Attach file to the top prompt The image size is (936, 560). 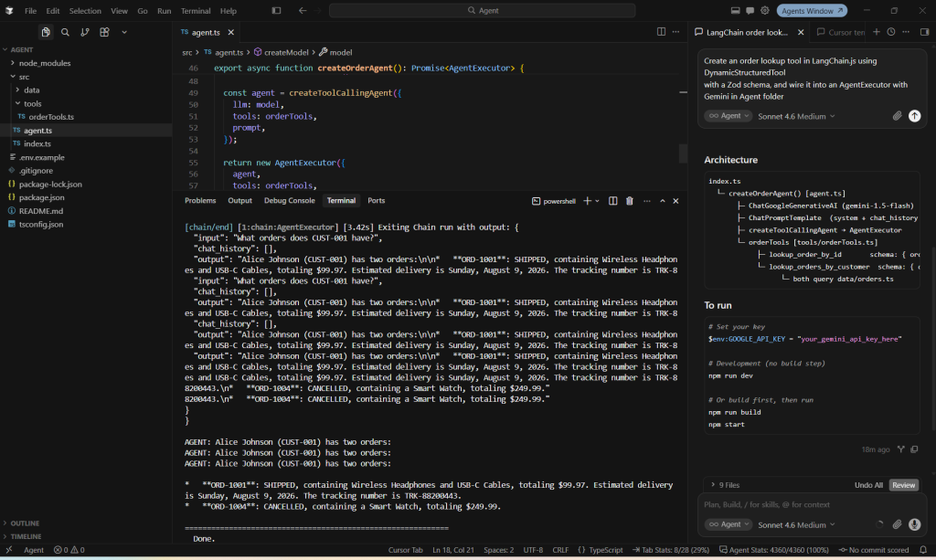(897, 116)
